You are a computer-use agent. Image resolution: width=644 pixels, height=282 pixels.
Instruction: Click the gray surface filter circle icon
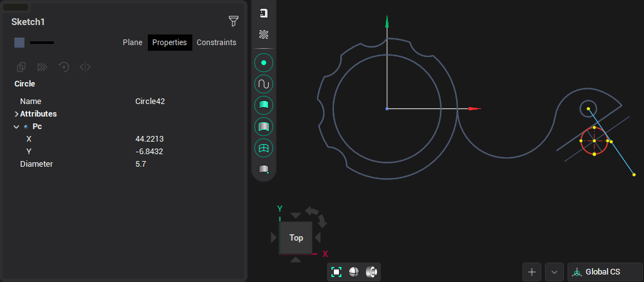[x=264, y=127]
